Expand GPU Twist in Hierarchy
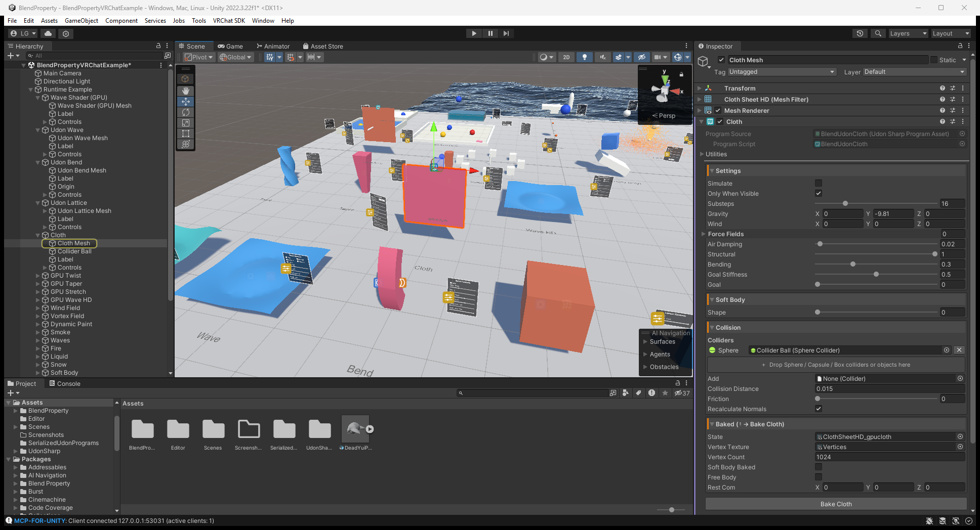The height and width of the screenshot is (530, 980). click(38, 276)
